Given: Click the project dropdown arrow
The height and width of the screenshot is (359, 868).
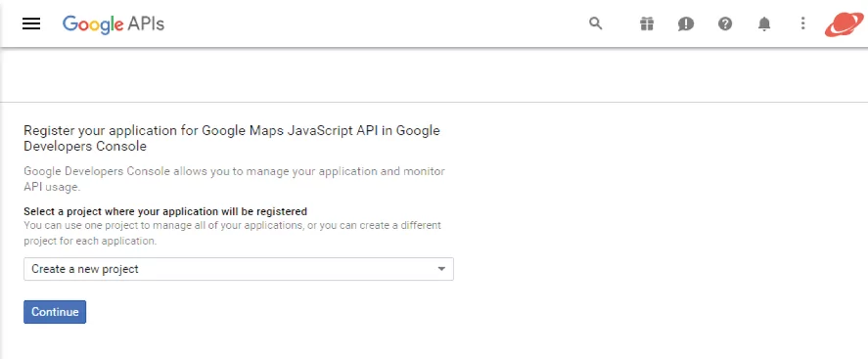Looking at the screenshot, I should tap(441, 269).
